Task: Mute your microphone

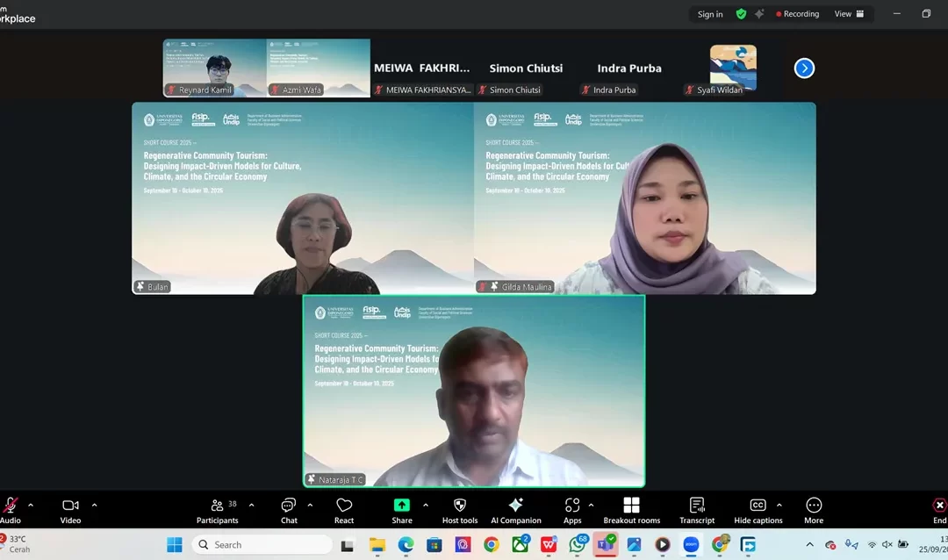Action: pos(9,507)
